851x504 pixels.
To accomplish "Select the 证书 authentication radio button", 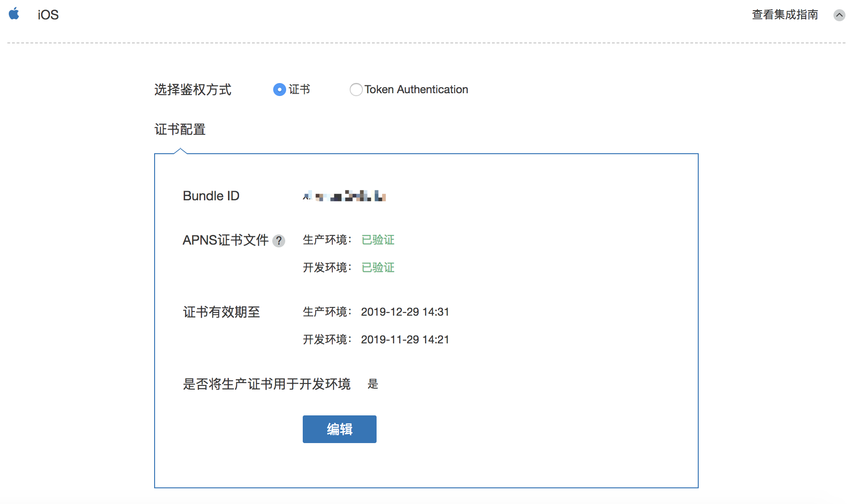I will click(280, 90).
